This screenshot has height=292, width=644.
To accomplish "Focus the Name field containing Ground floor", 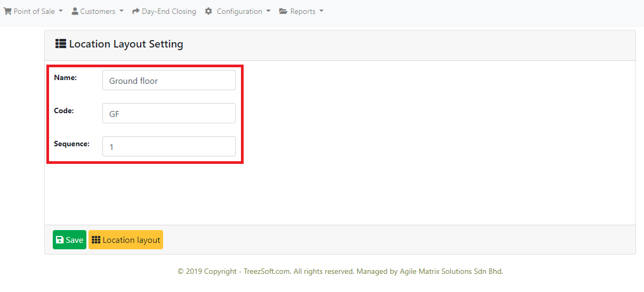I will (168, 81).
